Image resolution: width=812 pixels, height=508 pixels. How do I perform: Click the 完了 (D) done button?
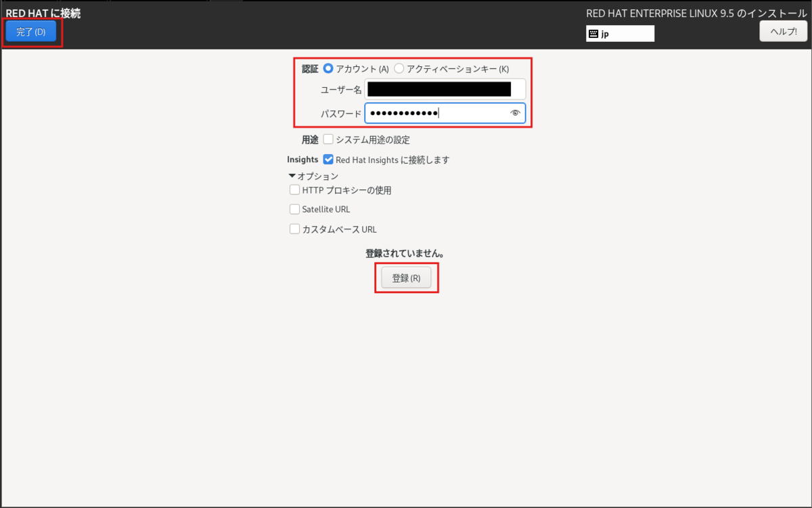pos(31,32)
